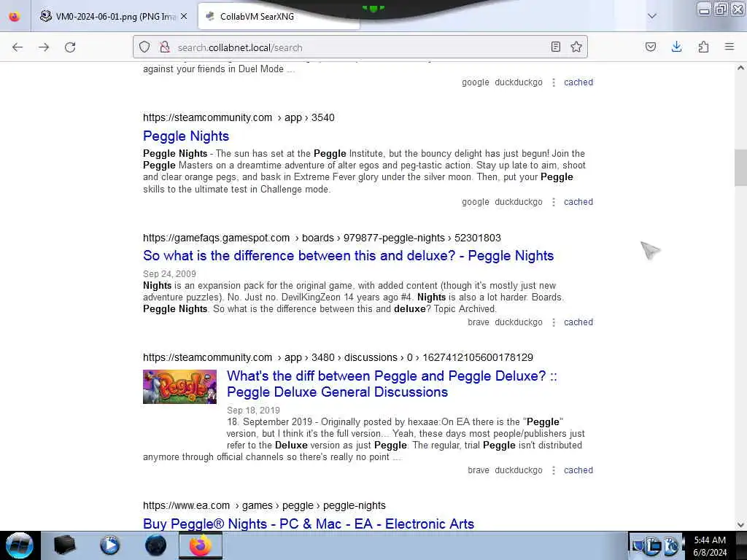Click the www.ea.com games peggle URL text
Viewport: 747px width, 560px height.
pyautogui.click(x=264, y=505)
